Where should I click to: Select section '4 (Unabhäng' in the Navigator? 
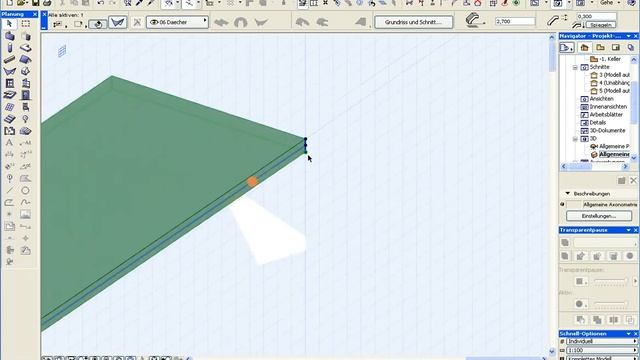coord(614,83)
